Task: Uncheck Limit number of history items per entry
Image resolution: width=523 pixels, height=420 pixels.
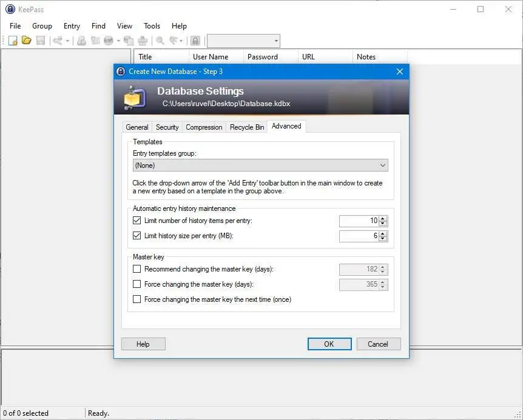Action: coord(137,221)
